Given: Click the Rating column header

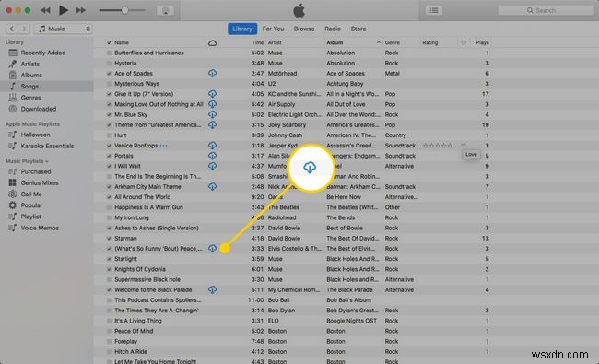Looking at the screenshot, I should point(430,42).
